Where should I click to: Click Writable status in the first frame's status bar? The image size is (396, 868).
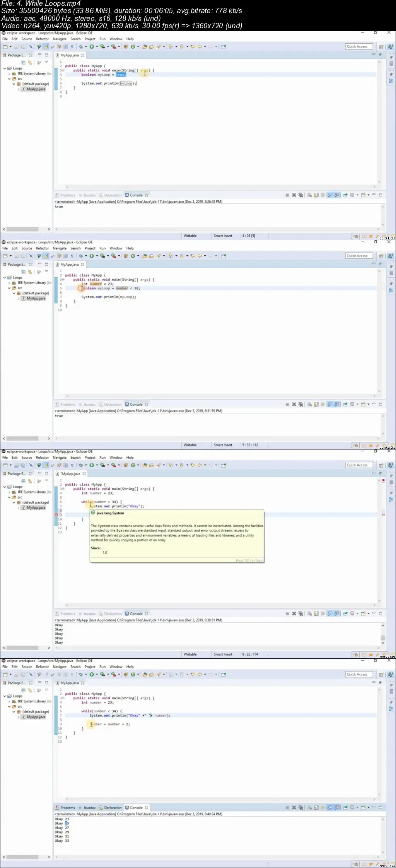click(x=190, y=236)
